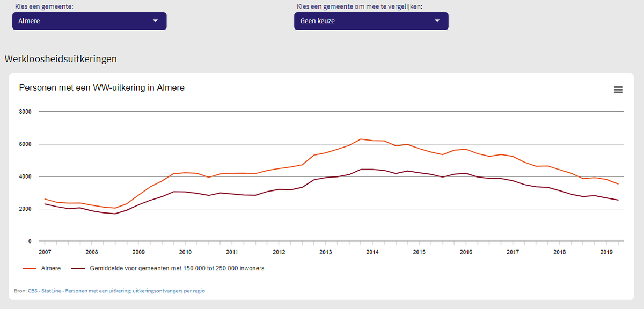Click the 2012 x-axis label
This screenshot has height=309, width=644.
point(279,252)
